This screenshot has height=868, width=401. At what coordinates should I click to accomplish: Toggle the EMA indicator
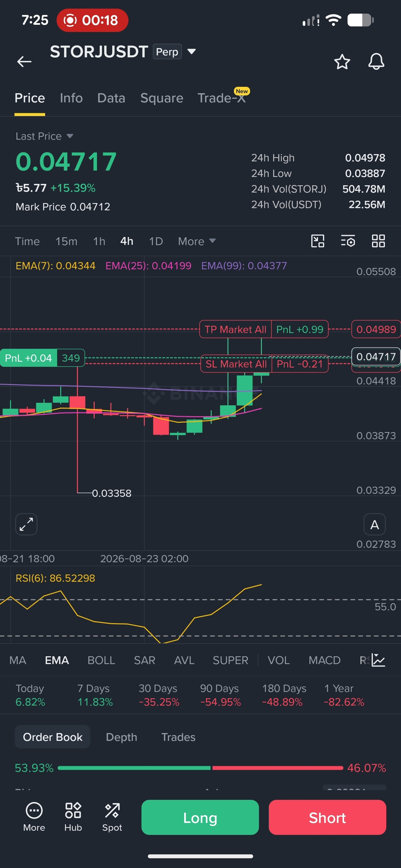[x=57, y=660]
